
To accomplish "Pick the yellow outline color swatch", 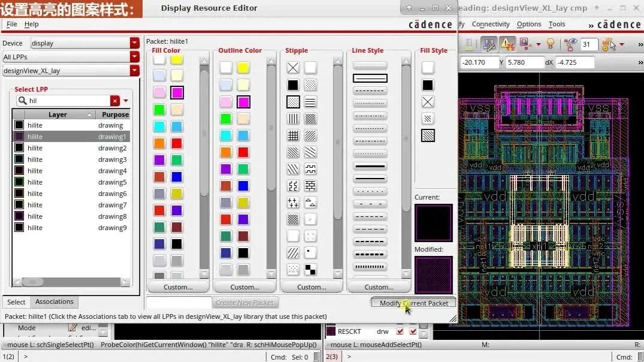I will 243,68.
